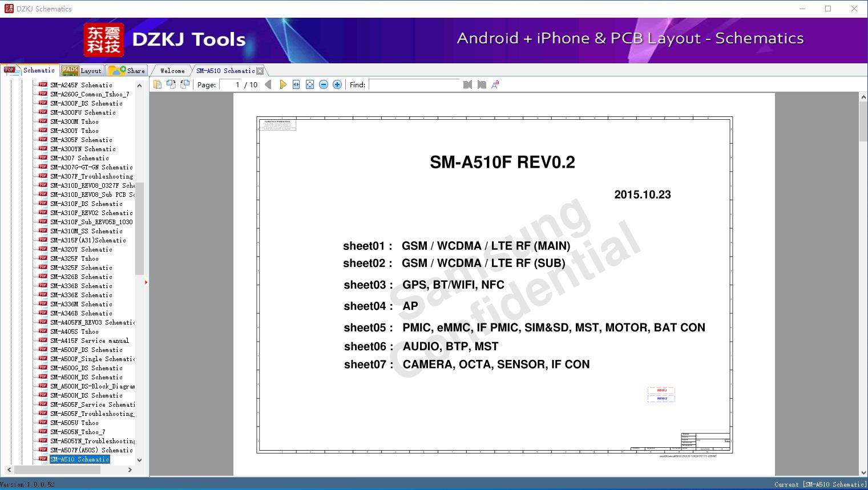This screenshot has height=490, width=868.
Task: Click tree panel scroll down arrow
Action: [139, 460]
